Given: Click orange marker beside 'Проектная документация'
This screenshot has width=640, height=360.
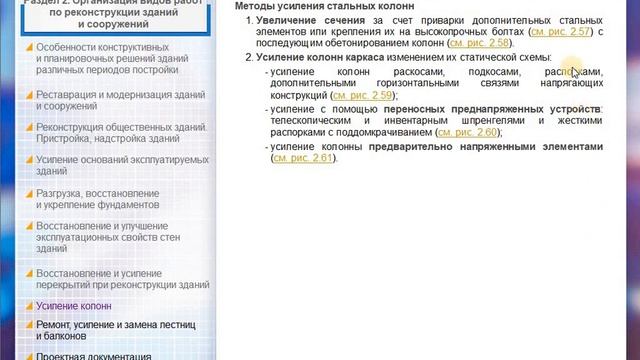Looking at the screenshot, I should point(29,356).
